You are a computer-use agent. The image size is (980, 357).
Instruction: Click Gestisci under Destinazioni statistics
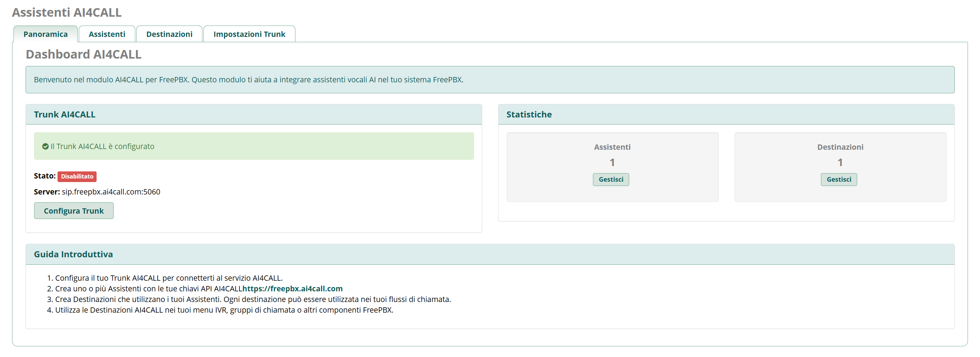pyautogui.click(x=839, y=180)
